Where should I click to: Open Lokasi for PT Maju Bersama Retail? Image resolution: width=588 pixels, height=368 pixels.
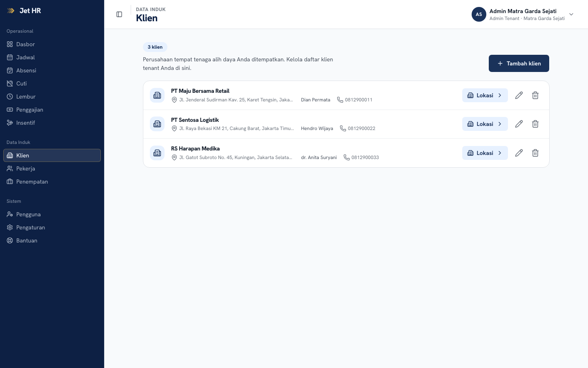pyautogui.click(x=485, y=95)
